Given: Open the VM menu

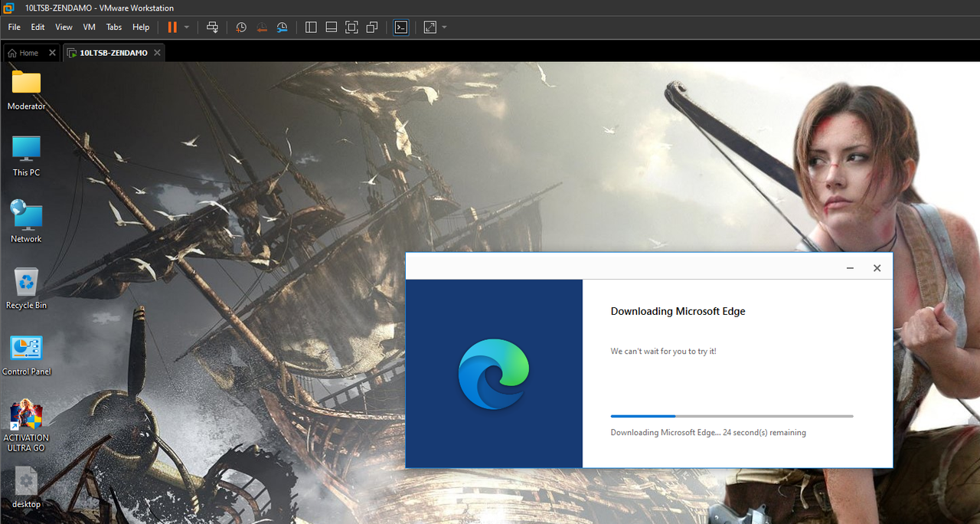Looking at the screenshot, I should pyautogui.click(x=90, y=27).
